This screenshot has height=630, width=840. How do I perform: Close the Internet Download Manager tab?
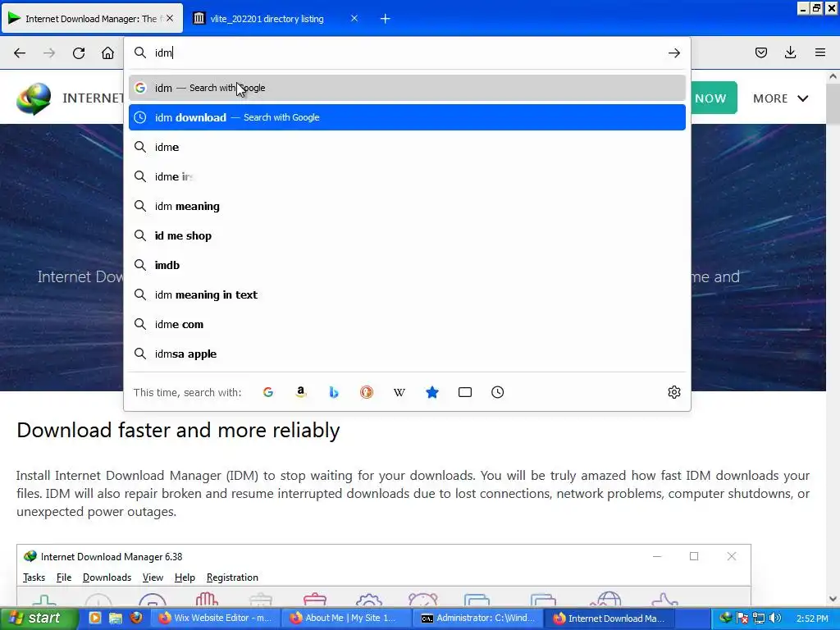pos(170,18)
